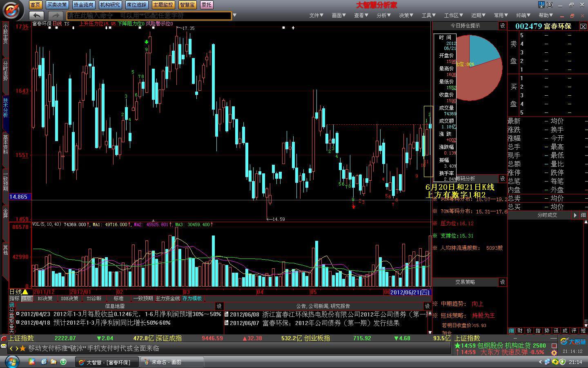Select 技术分析 in left sidebar
588x368 pixels.
pyautogui.click(x=5, y=107)
